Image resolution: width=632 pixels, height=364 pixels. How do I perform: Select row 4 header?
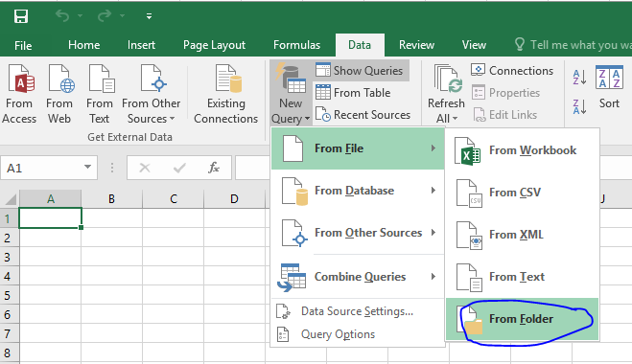click(9, 276)
